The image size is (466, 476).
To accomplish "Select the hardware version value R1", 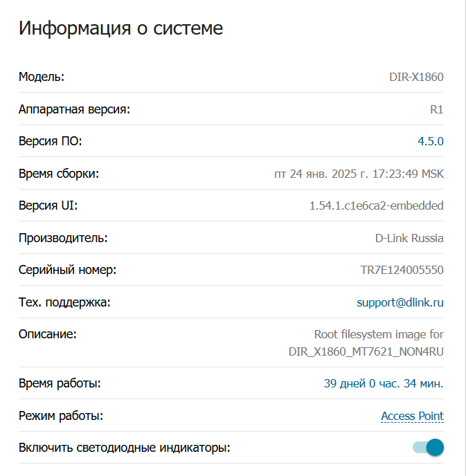I will [437, 109].
